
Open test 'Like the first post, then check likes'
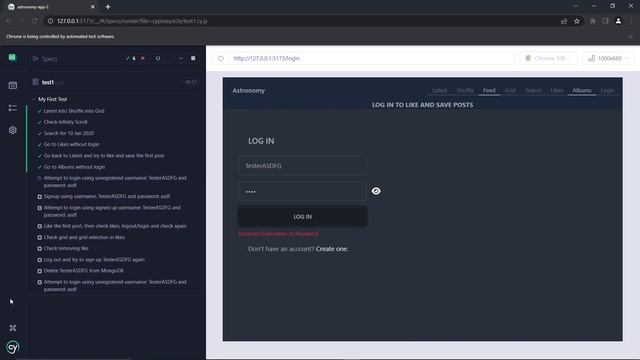point(115,226)
